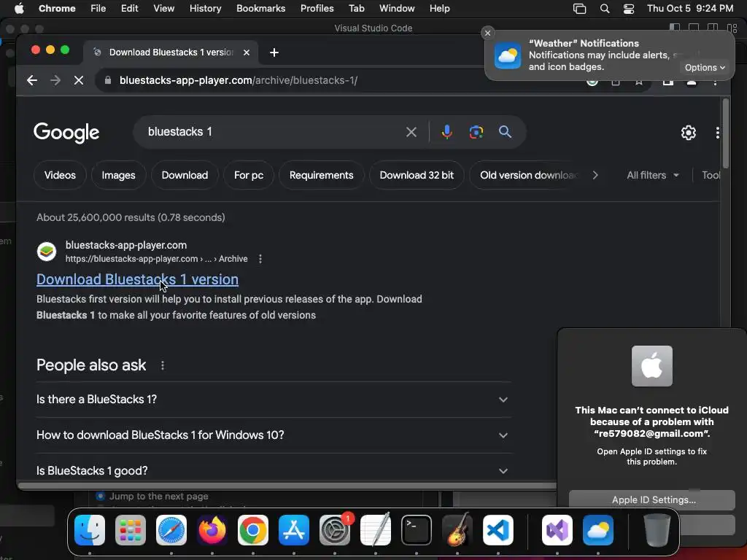Select the Download filter chip
This screenshot has width=747, height=560.
(x=185, y=175)
